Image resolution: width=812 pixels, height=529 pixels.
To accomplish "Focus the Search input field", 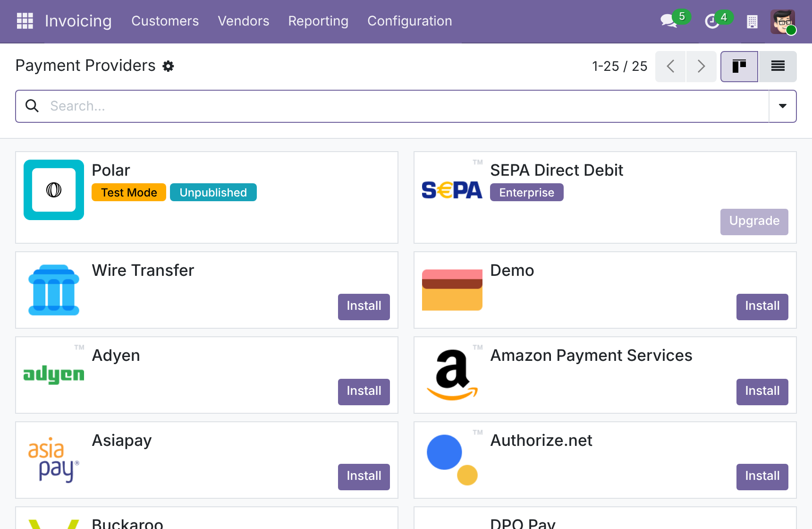I will [406, 106].
